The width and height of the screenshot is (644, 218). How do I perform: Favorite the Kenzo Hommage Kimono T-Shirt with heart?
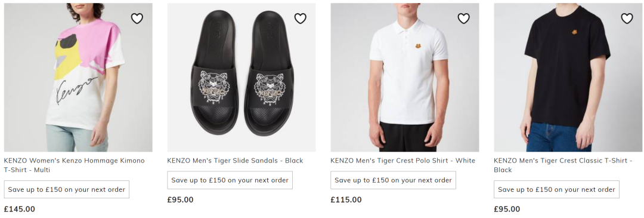click(137, 19)
